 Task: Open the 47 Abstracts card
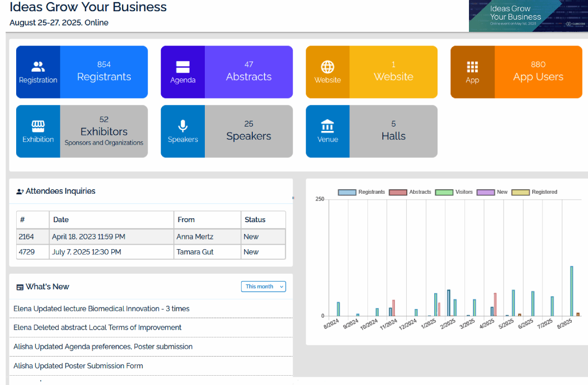248,72
